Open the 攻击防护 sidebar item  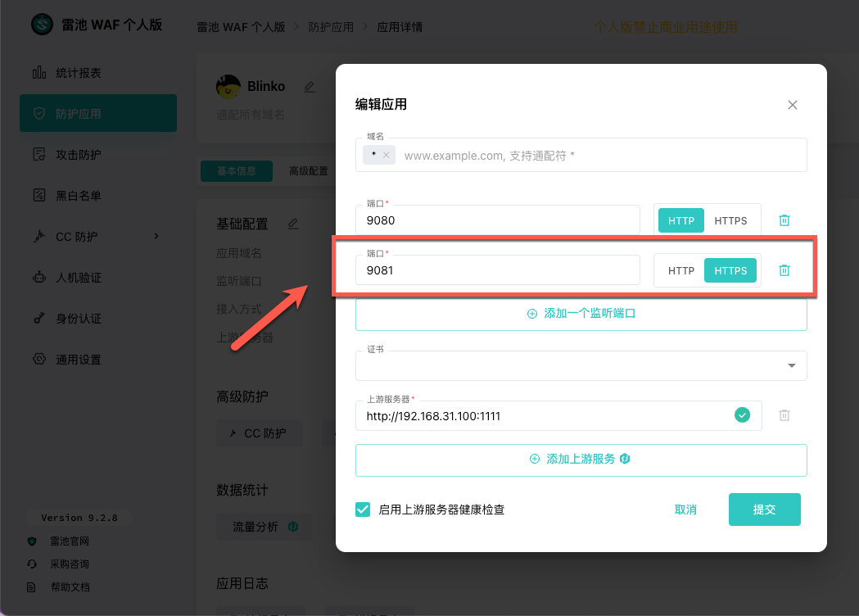pos(98,155)
